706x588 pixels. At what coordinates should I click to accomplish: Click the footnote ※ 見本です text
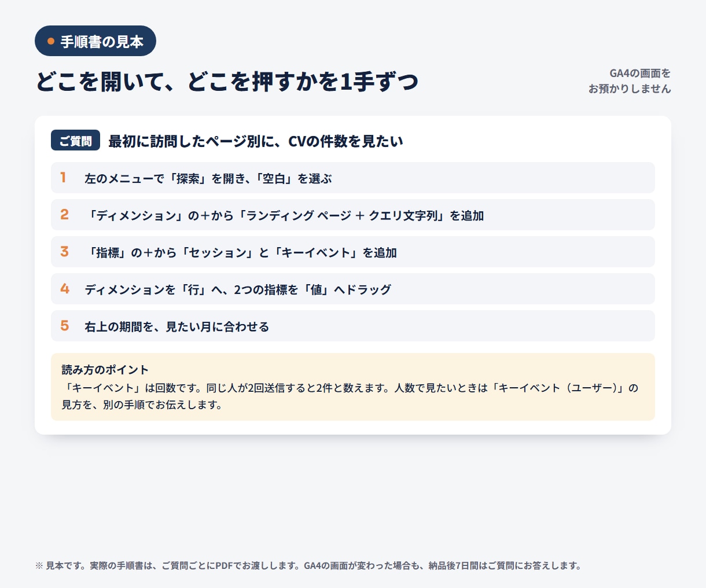308,565
